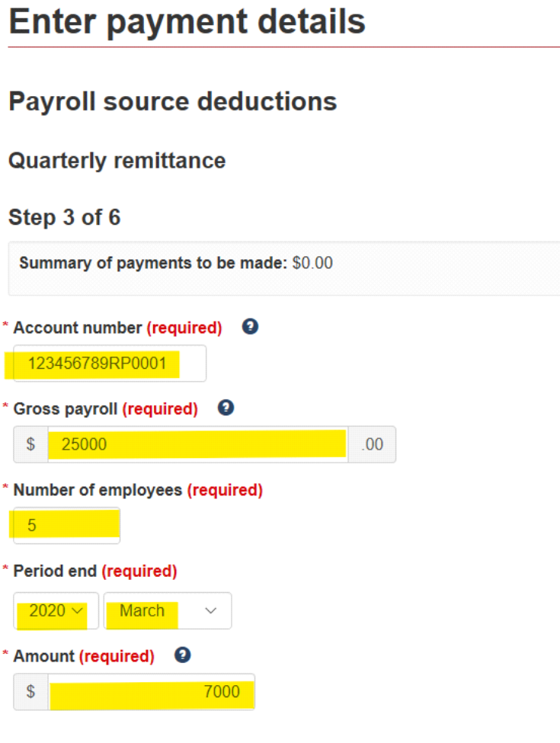Open the 2020 year dropdown
The width and height of the screenshot is (560, 743).
tap(56, 611)
